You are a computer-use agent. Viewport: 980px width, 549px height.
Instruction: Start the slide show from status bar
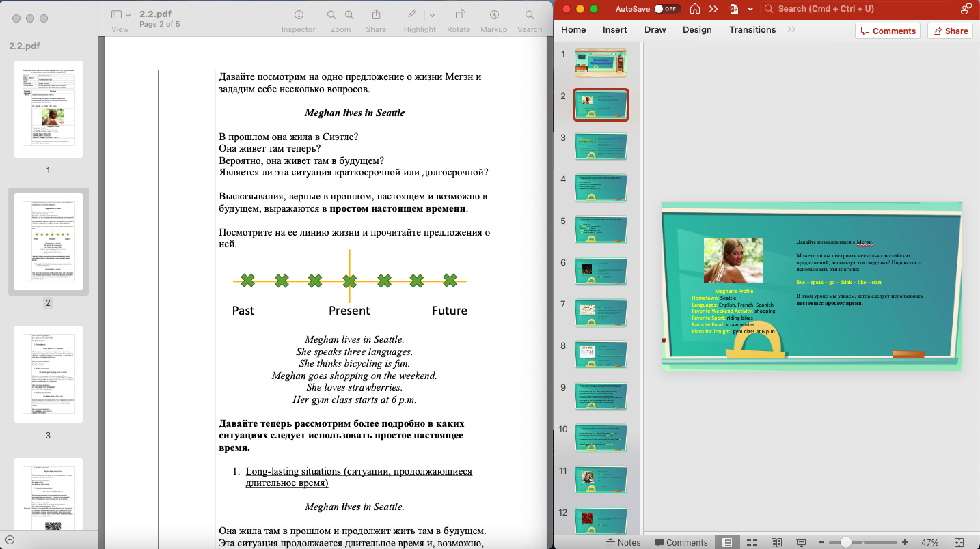click(802, 542)
